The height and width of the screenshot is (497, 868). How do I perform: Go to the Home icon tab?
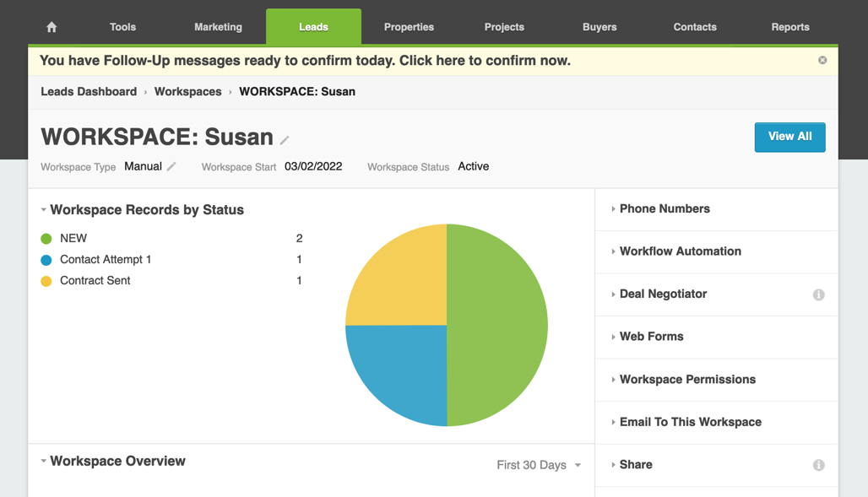[x=52, y=27]
